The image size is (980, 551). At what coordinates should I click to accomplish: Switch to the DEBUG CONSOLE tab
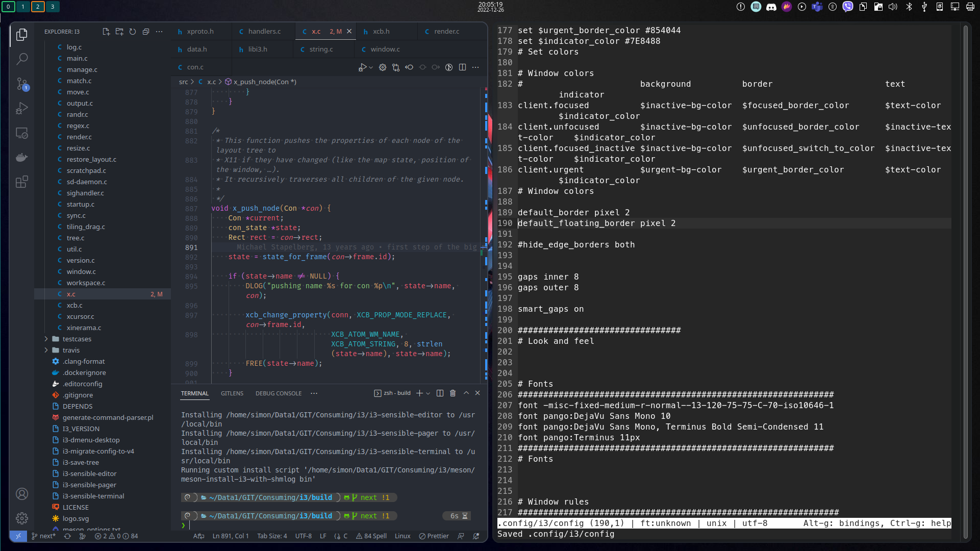[x=278, y=393]
